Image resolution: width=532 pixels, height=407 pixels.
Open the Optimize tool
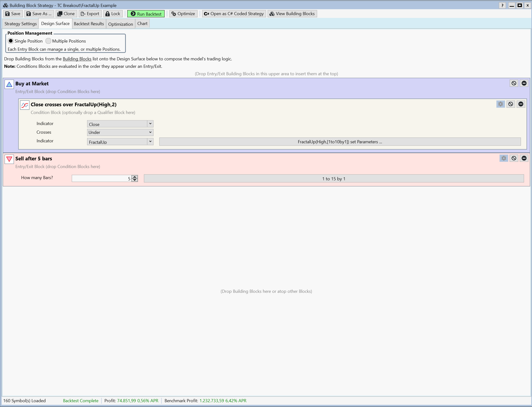[183, 13]
